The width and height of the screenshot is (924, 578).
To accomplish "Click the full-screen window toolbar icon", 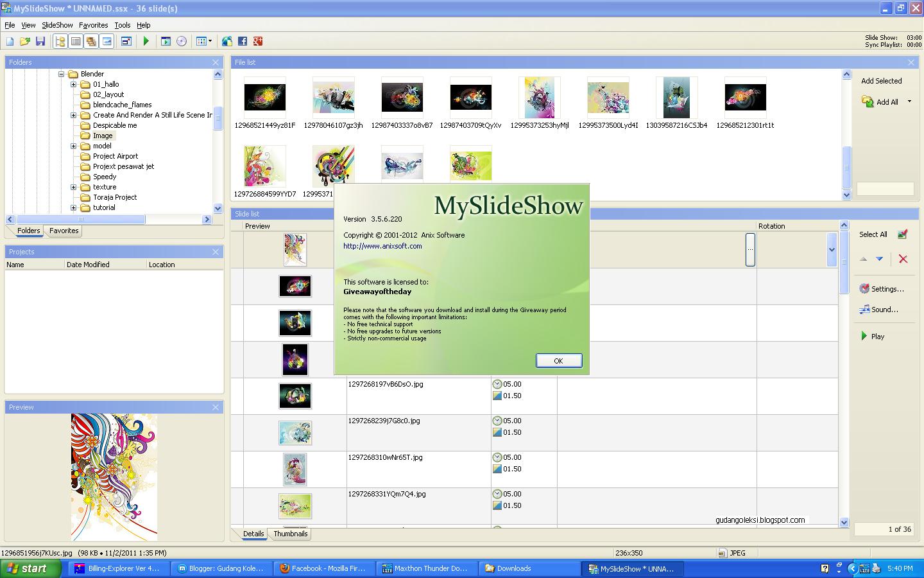I will pos(126,41).
